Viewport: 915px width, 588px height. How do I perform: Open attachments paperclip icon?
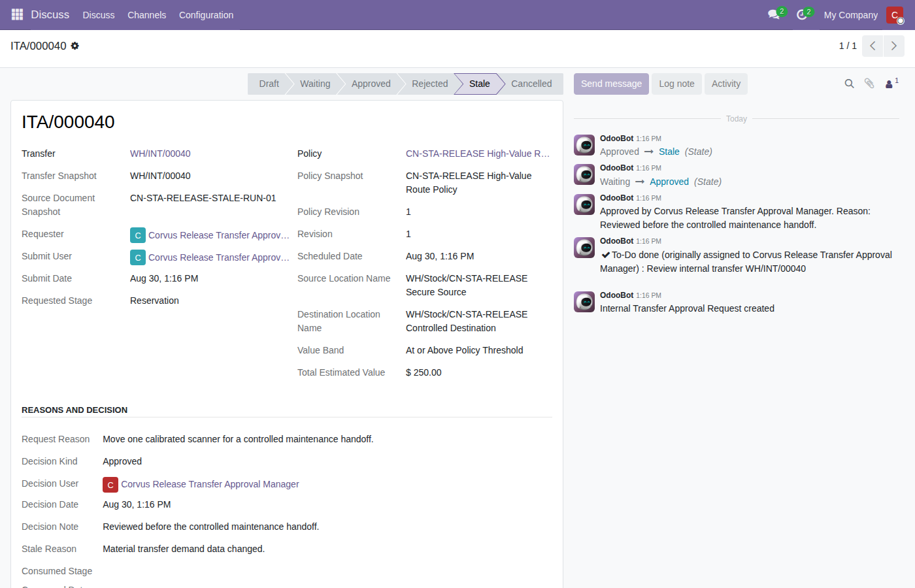pos(869,84)
